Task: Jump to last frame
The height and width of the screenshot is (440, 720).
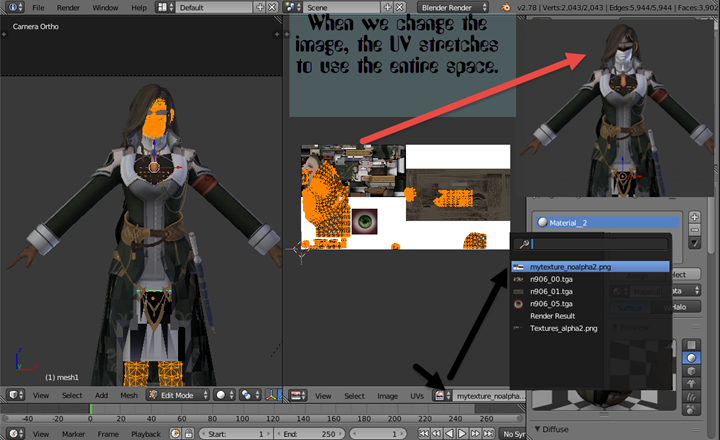Action: 488,434
